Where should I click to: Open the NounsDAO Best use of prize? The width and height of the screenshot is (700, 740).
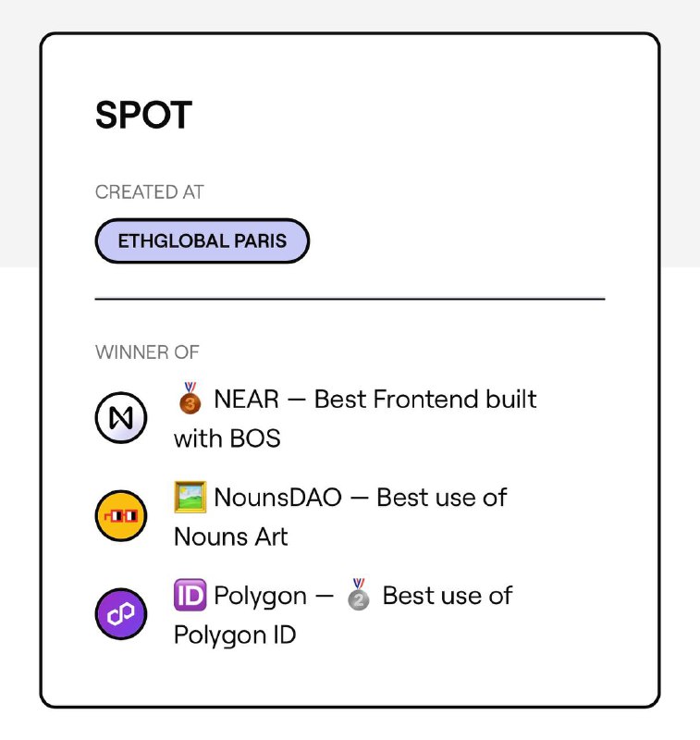tap(361, 498)
